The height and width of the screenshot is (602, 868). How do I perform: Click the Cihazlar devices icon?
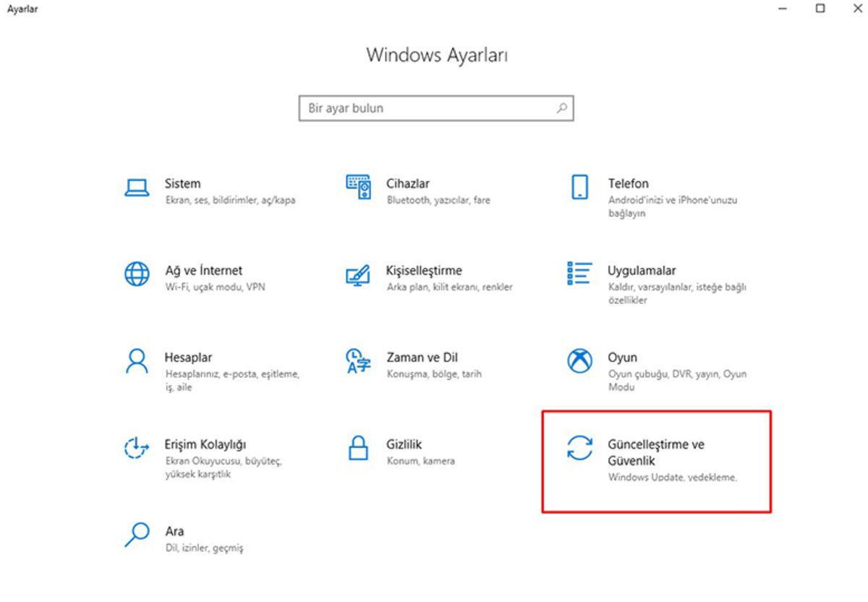click(357, 188)
